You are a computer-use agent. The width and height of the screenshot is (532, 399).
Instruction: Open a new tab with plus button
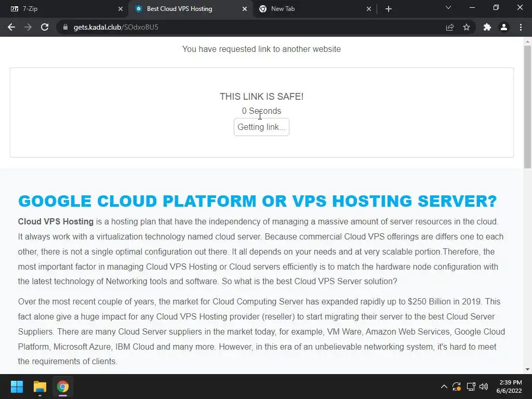[x=389, y=9]
